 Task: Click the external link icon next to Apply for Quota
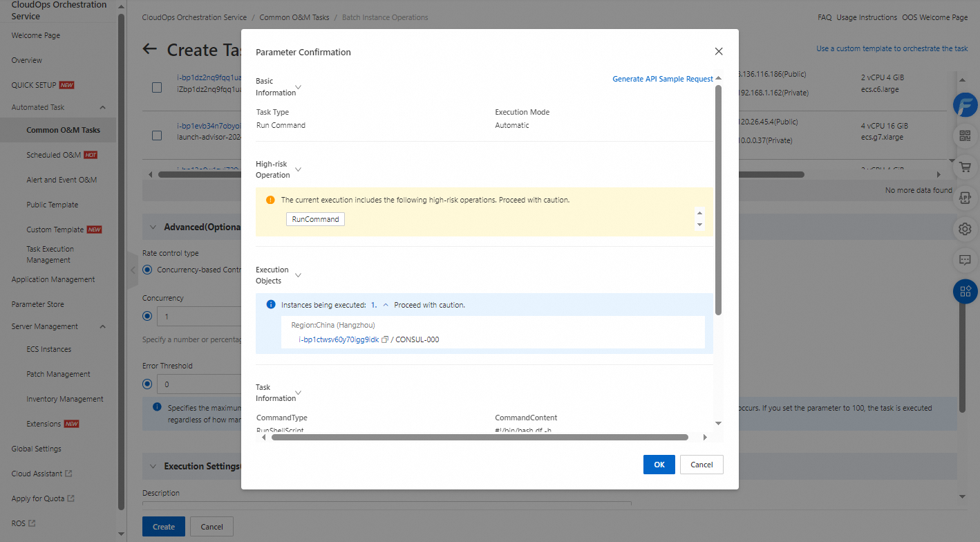tap(71, 498)
